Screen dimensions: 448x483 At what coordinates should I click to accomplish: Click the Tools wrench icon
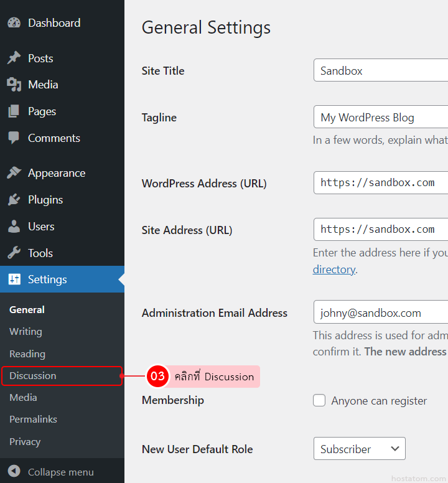coord(14,253)
